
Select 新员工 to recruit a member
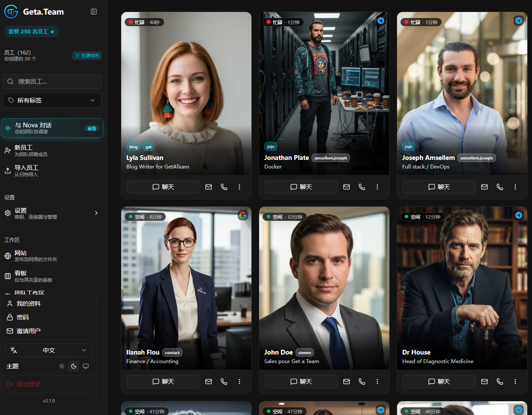pos(52,150)
